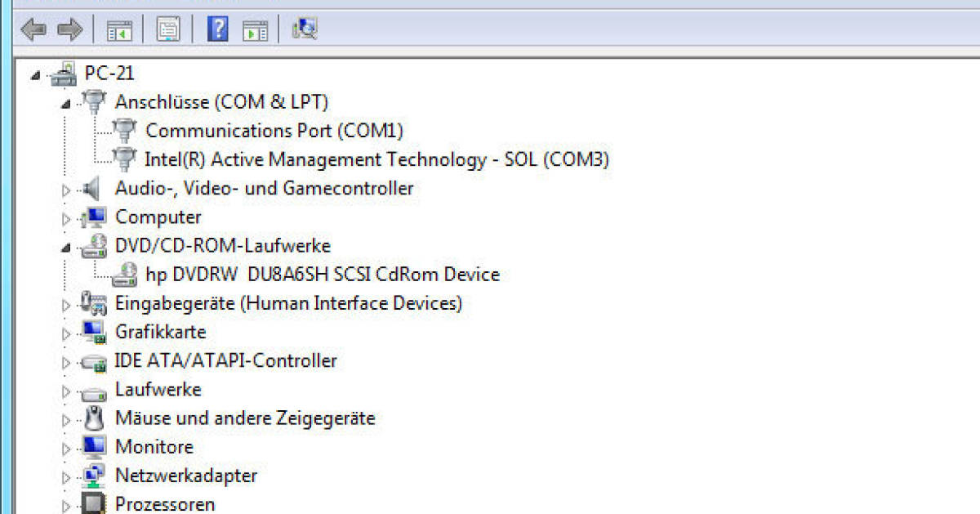This screenshot has height=514, width=980.
Task: Collapse the Anschlüsse (COM & LPT) category
Action: (65, 104)
